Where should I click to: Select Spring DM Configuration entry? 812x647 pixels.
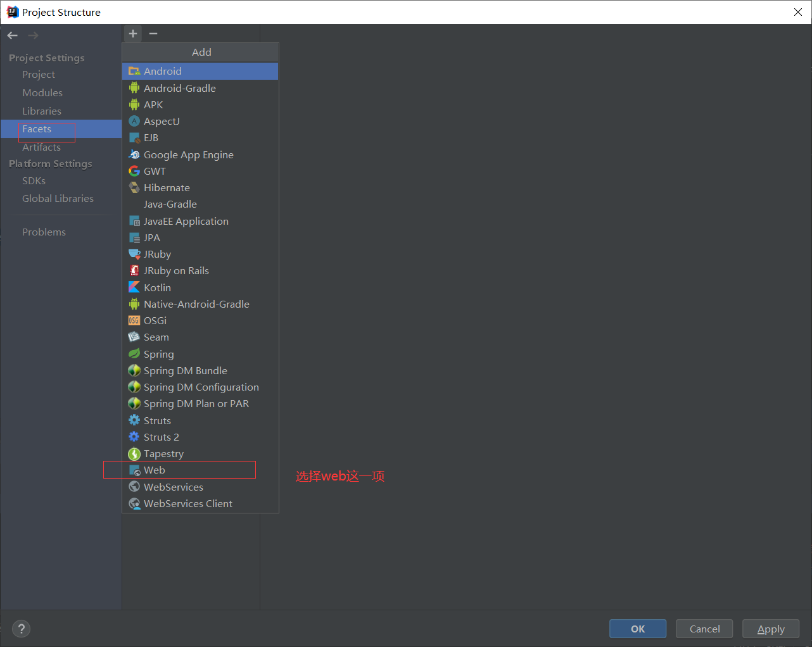click(200, 387)
